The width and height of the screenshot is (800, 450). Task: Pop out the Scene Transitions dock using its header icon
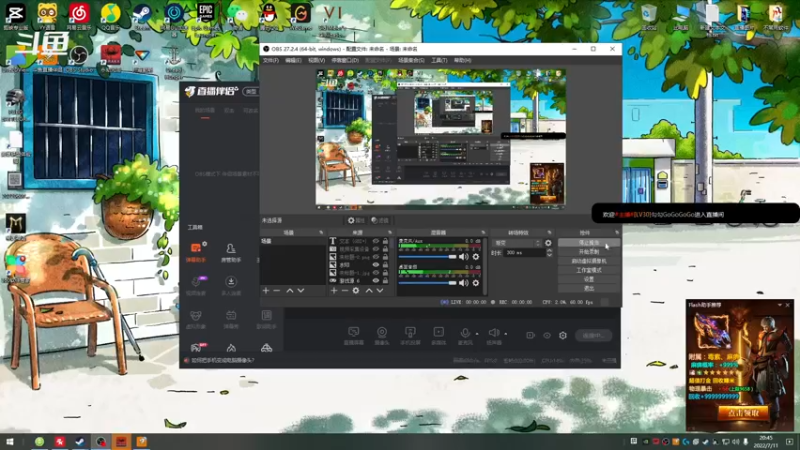pyautogui.click(x=549, y=233)
